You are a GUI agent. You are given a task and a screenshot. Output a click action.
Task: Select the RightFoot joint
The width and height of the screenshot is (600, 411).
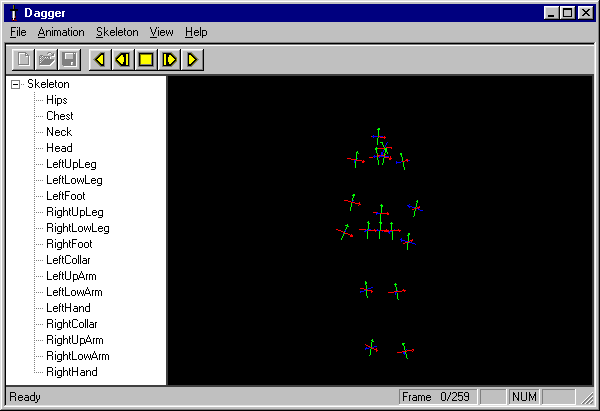(x=69, y=244)
